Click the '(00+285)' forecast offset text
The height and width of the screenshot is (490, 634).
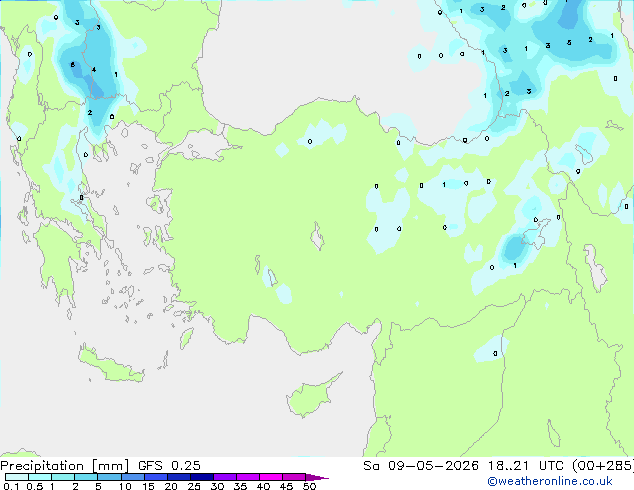[603, 466]
